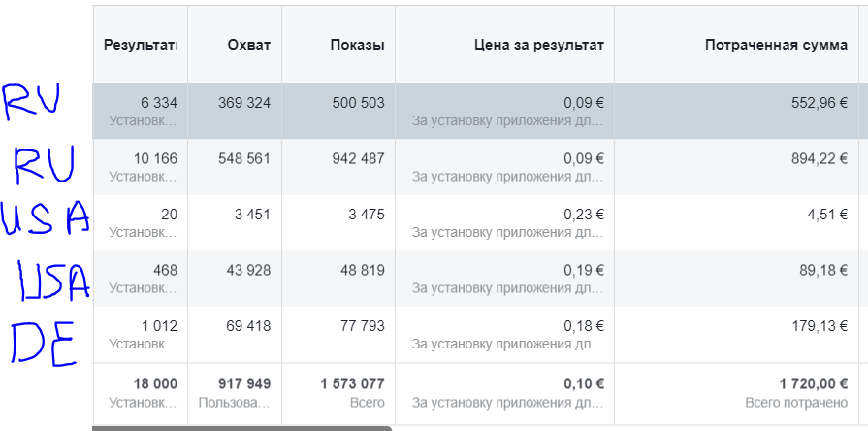Screen dimensions: 868x431
Task: Click the 179,13 € spent amount cell
Action: pos(819,327)
